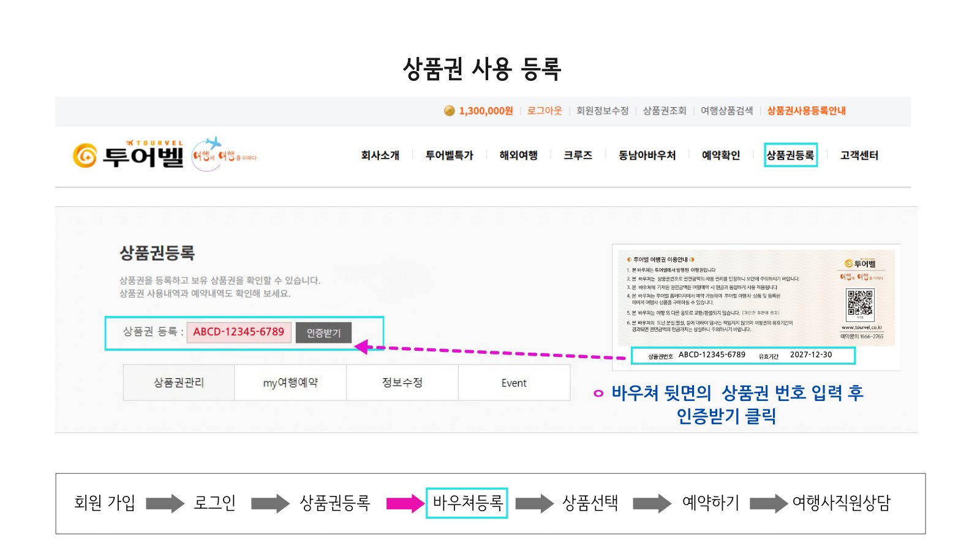Viewport: 980px width, 551px height.
Task: Click the ABCD-12345-6789 number on voucher image
Action: [712, 354]
